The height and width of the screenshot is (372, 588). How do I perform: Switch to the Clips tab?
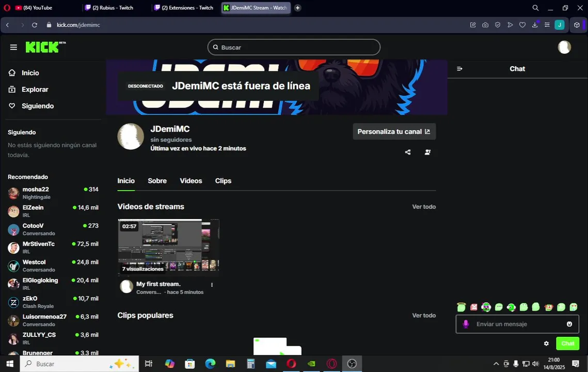point(223,181)
